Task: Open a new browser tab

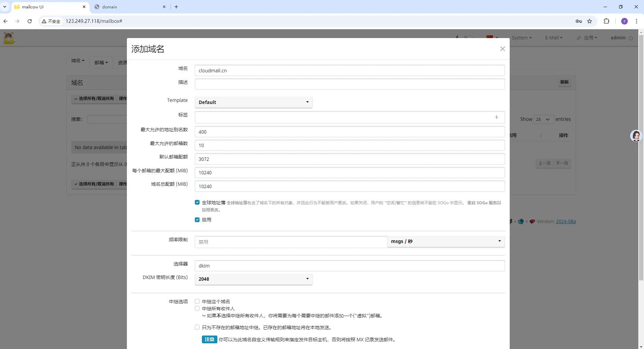Action: click(x=176, y=7)
